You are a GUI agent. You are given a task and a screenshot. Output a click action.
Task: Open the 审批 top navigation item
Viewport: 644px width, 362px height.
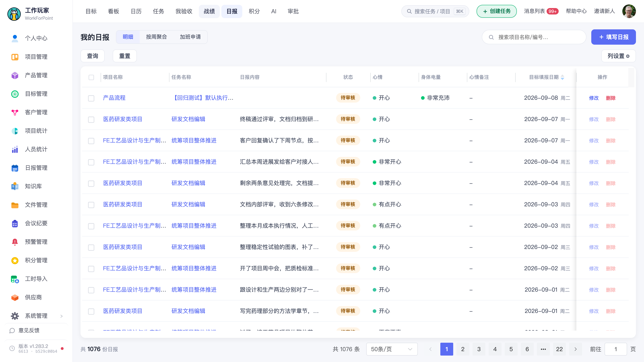293,11
